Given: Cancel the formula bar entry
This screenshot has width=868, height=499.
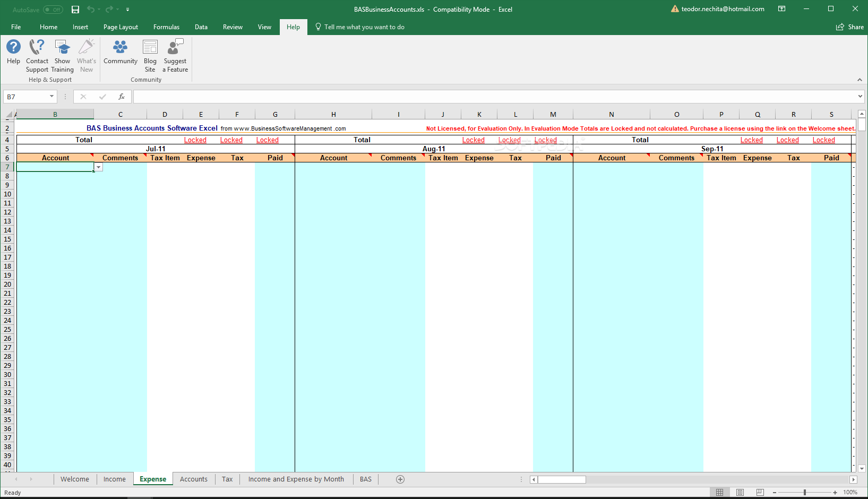Looking at the screenshot, I should click(x=83, y=97).
